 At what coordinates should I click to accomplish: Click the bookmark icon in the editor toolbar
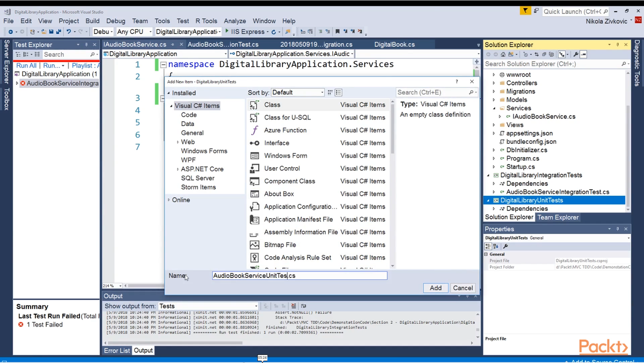tap(337, 32)
